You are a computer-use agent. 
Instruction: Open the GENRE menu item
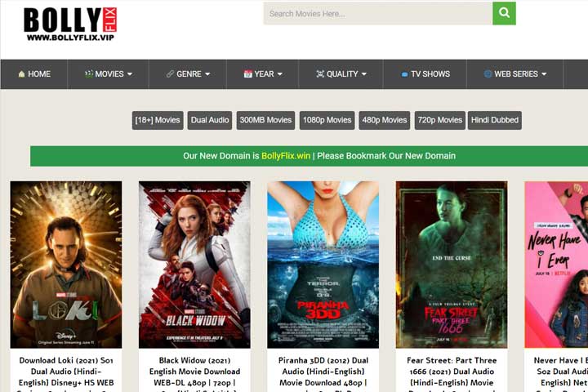tap(188, 73)
